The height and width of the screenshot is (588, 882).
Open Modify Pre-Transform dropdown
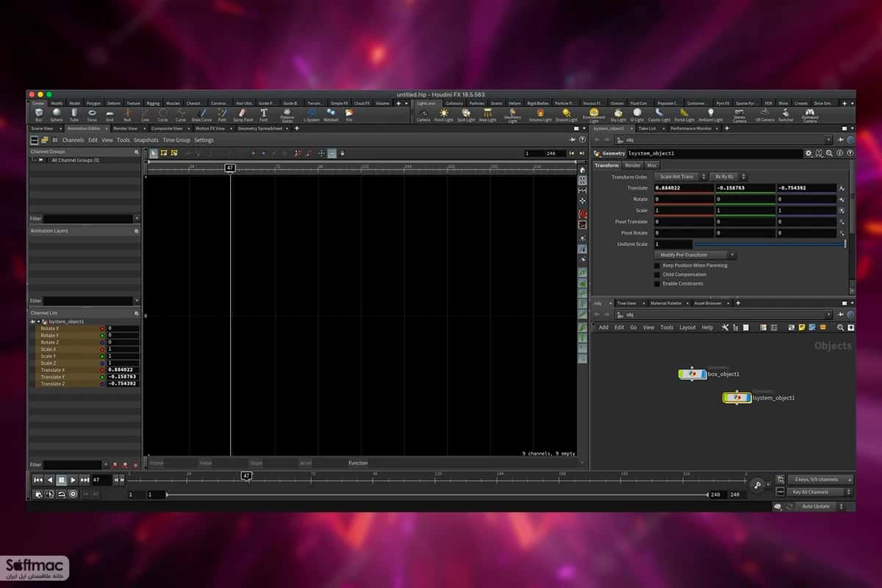[695, 255]
